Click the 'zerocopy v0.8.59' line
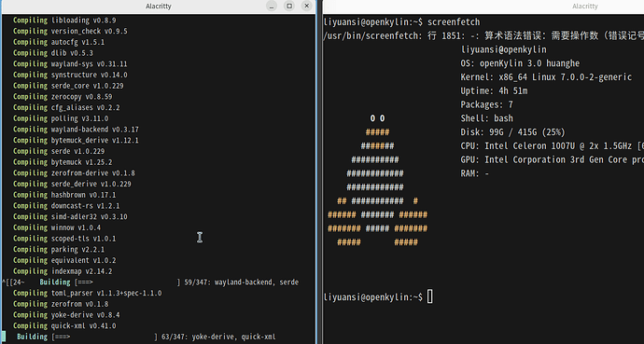This screenshot has width=644, height=344. click(63, 97)
